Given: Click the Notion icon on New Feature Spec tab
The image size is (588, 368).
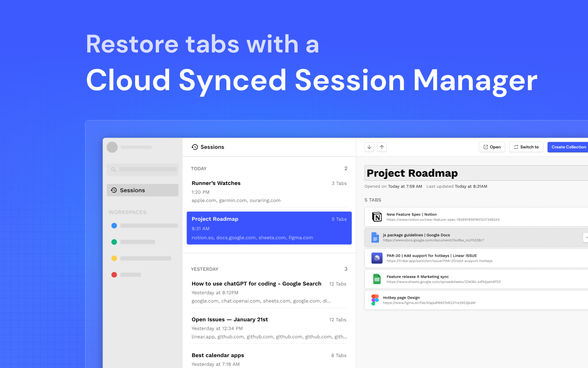Looking at the screenshot, I should click(377, 217).
